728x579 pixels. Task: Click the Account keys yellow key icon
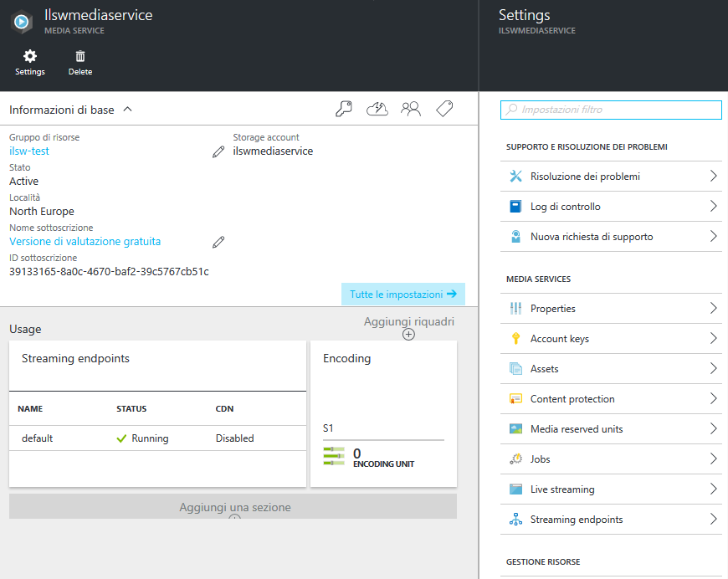point(515,339)
